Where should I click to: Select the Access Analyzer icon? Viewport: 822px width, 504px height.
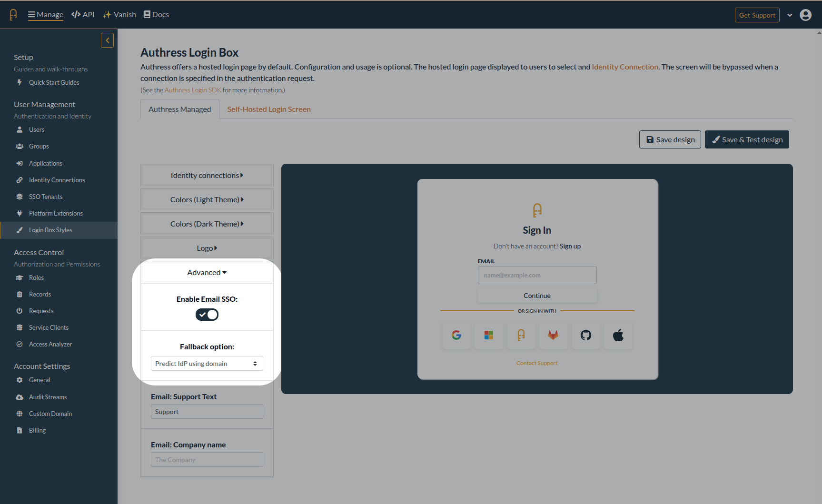(19, 344)
